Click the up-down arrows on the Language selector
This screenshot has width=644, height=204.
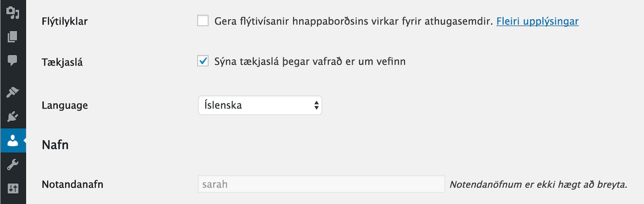316,105
